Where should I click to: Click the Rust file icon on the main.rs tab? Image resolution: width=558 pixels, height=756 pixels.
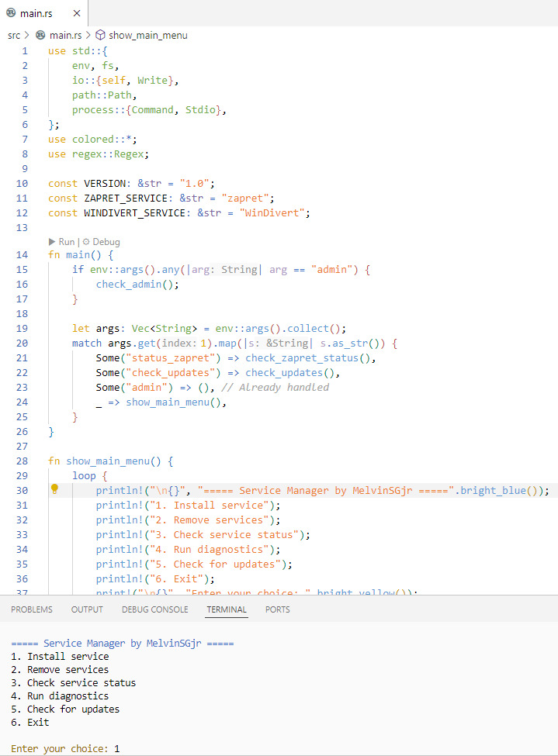(12, 13)
